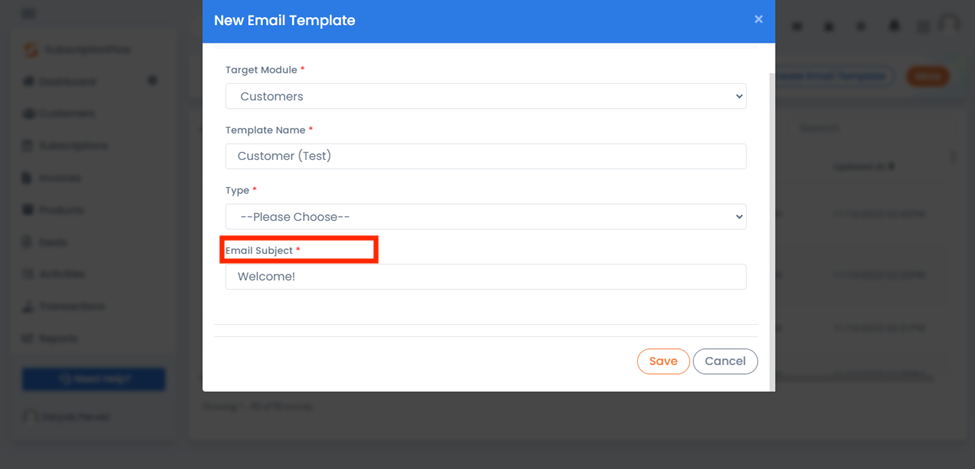
Task: Close the New Email Template dialog
Action: [758, 19]
